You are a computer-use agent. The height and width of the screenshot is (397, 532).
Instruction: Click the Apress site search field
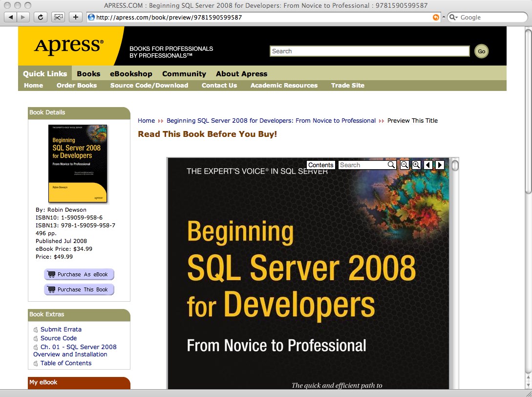(369, 51)
